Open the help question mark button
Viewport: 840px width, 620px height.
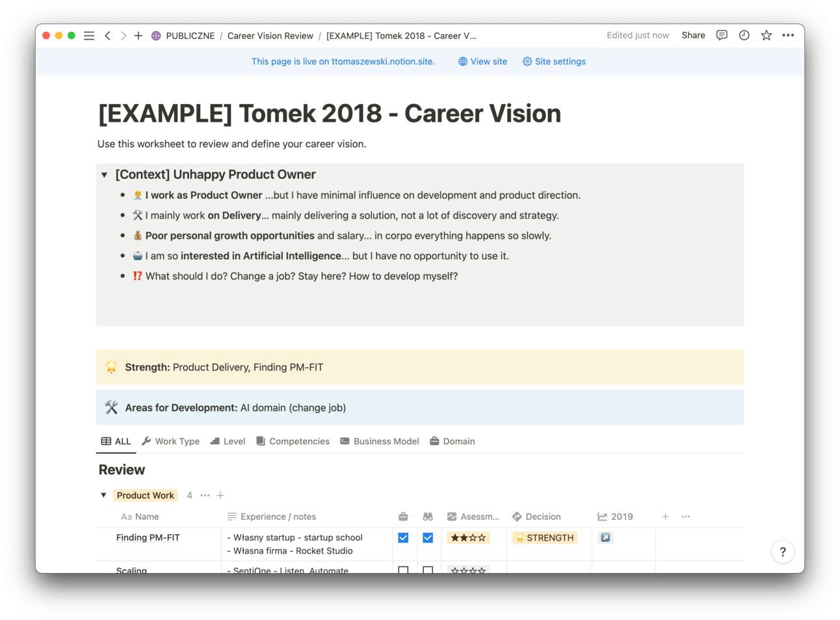(x=783, y=552)
